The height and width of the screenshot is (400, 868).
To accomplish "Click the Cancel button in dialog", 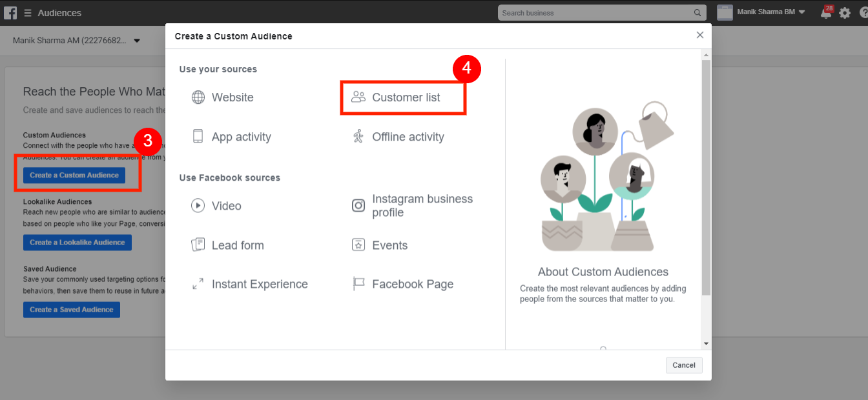I will (x=684, y=365).
